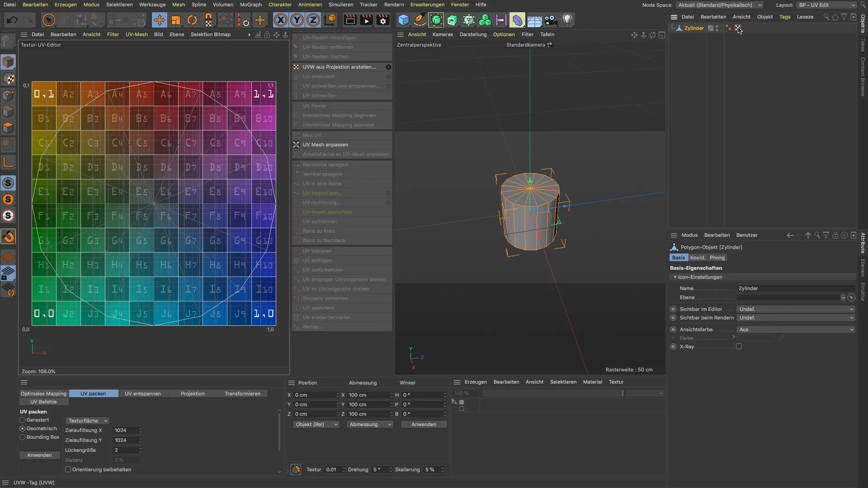
Task: Activate the Move tool
Action: click(x=159, y=20)
